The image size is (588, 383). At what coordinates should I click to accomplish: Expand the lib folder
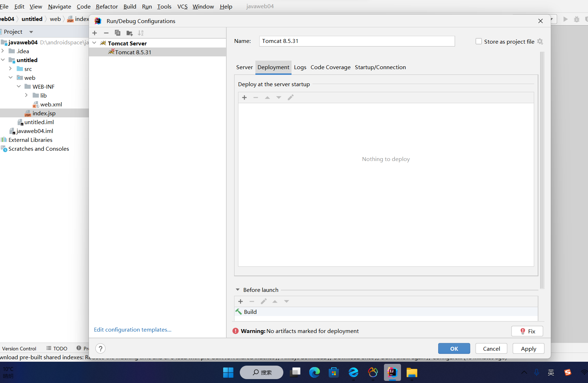27,95
